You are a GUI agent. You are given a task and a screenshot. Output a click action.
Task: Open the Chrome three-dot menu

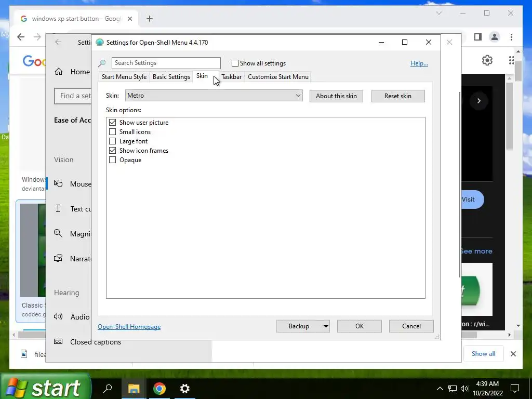click(x=511, y=37)
